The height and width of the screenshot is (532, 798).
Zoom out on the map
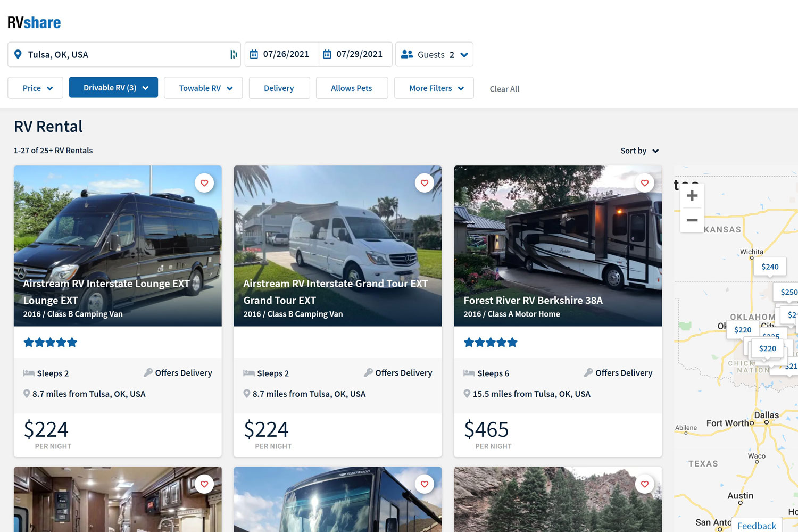pos(692,220)
